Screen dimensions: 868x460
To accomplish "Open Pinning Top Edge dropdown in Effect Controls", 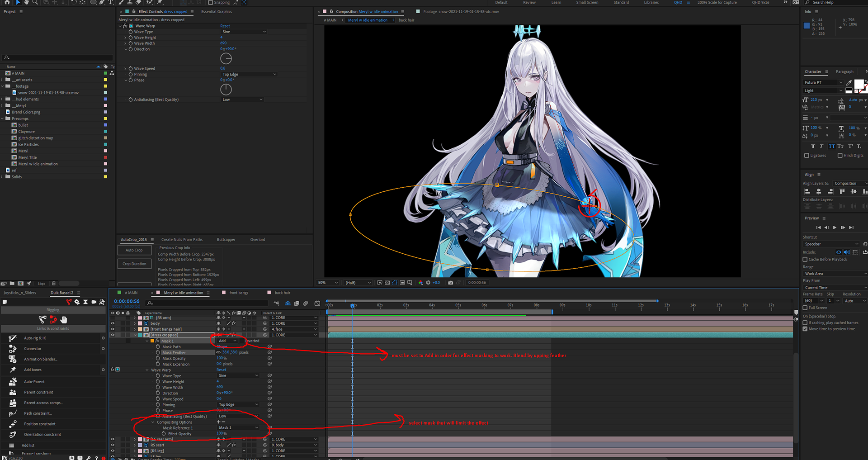I will [249, 74].
